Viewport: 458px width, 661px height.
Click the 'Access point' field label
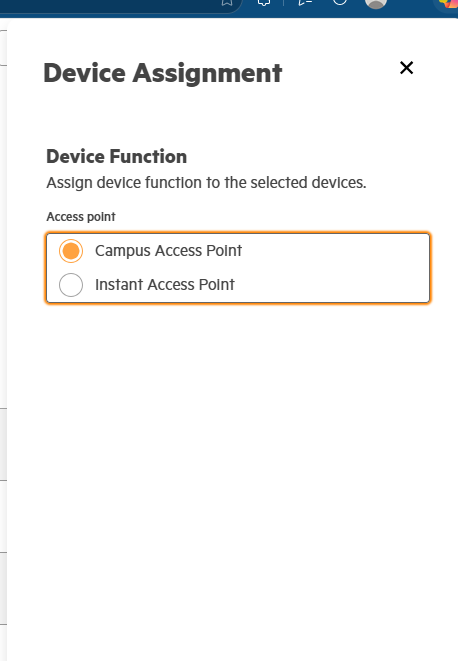[x=81, y=217]
